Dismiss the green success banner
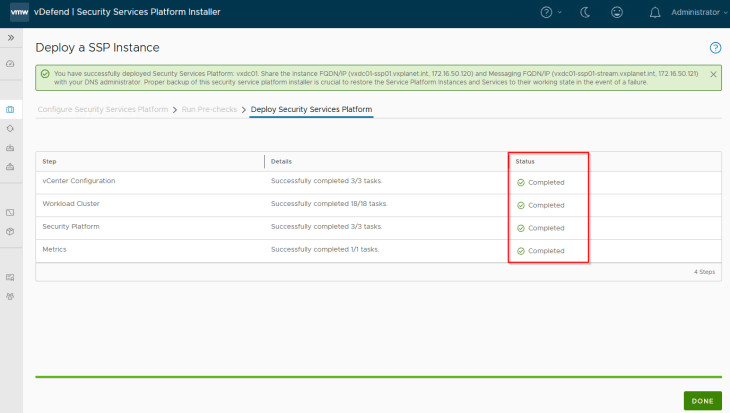Screen dimensions: 730x413 713,74
